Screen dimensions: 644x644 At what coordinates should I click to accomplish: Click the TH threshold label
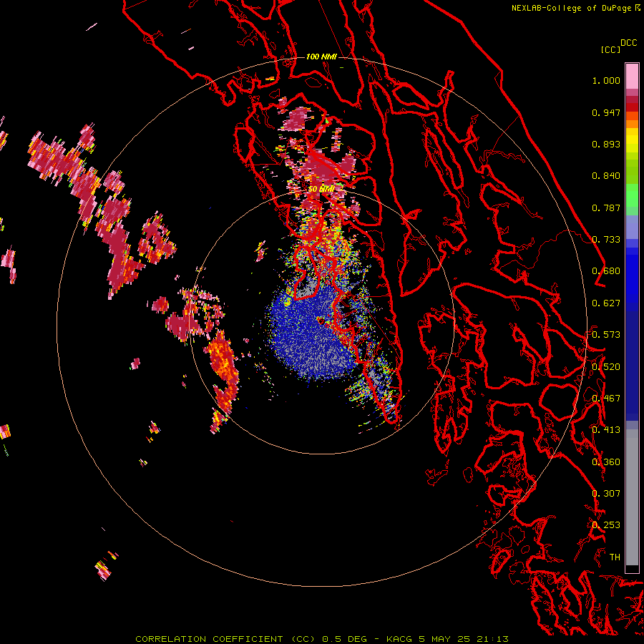point(615,557)
